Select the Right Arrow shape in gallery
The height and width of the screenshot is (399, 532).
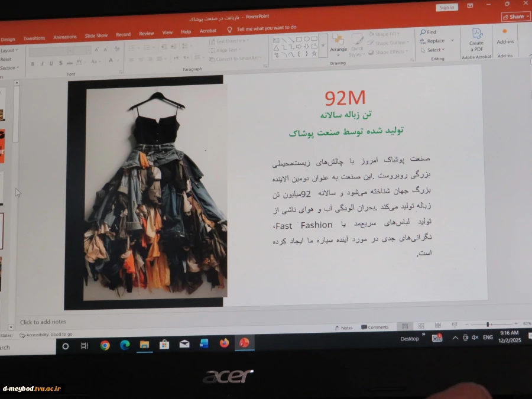click(299, 47)
